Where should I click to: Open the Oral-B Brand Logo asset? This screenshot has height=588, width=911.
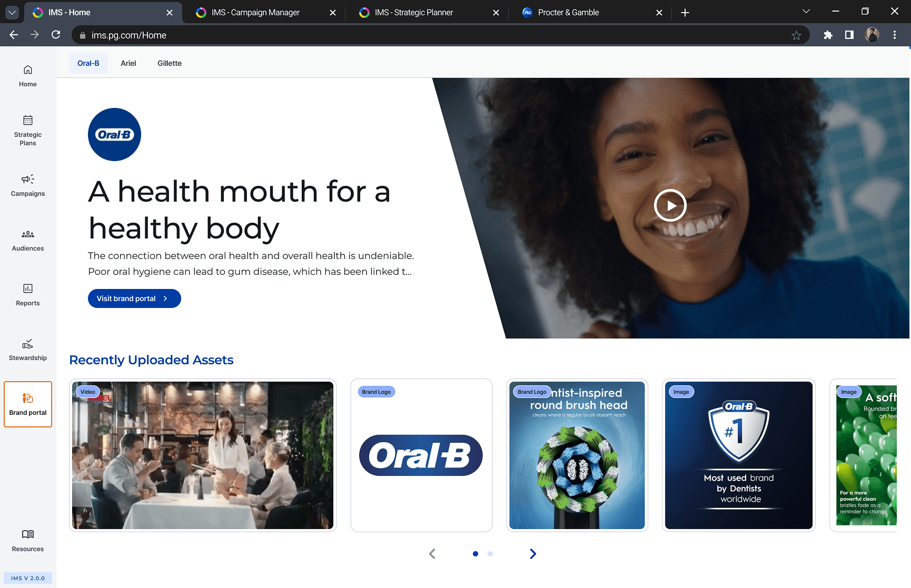421,455
